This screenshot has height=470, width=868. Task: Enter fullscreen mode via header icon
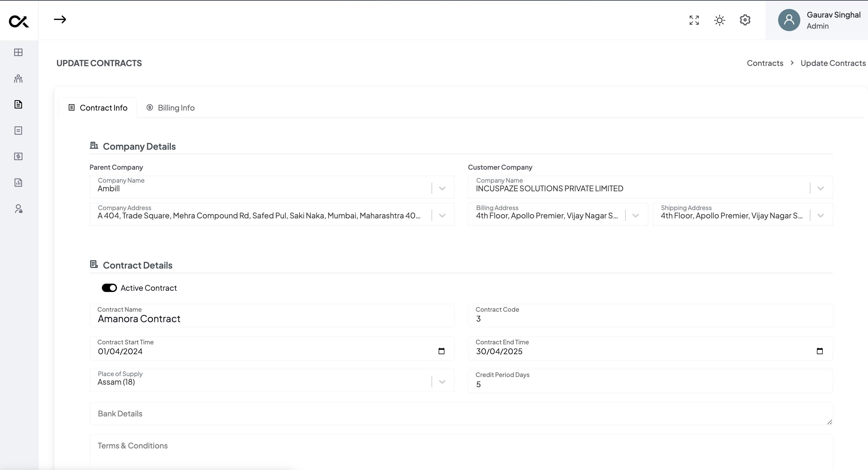pyautogui.click(x=694, y=20)
